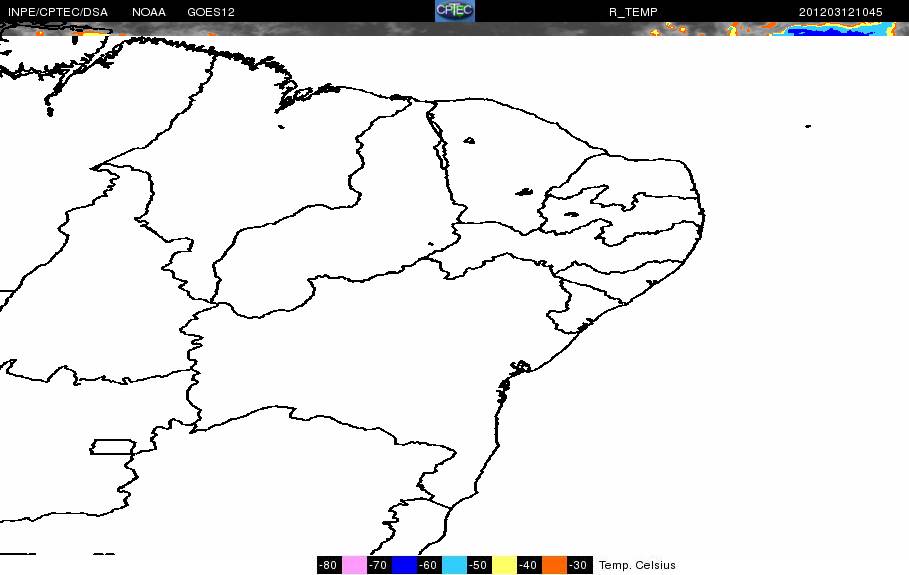Choose the yellow -50 color swatch
The image size is (909, 575).
[x=504, y=565]
